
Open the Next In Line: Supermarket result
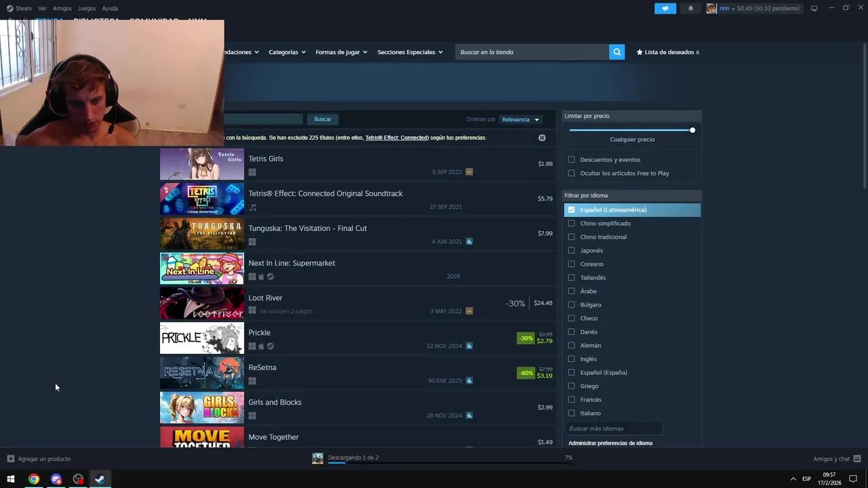357,269
